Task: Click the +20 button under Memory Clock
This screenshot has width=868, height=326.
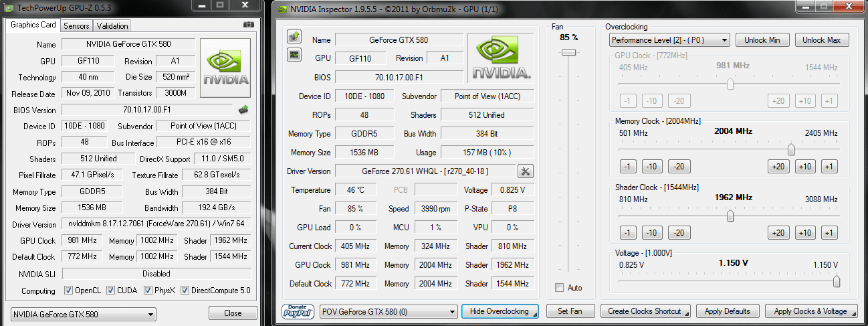Action: click(778, 167)
